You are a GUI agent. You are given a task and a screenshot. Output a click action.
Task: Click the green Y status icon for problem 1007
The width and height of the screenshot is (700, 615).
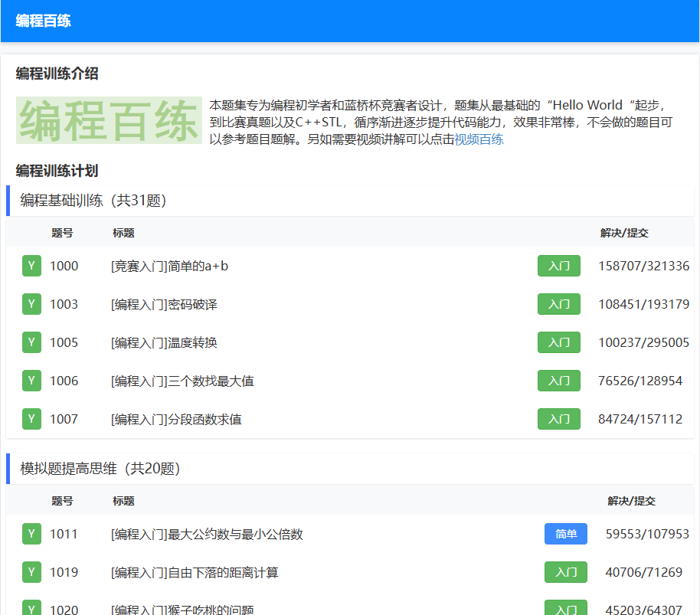coord(31,420)
